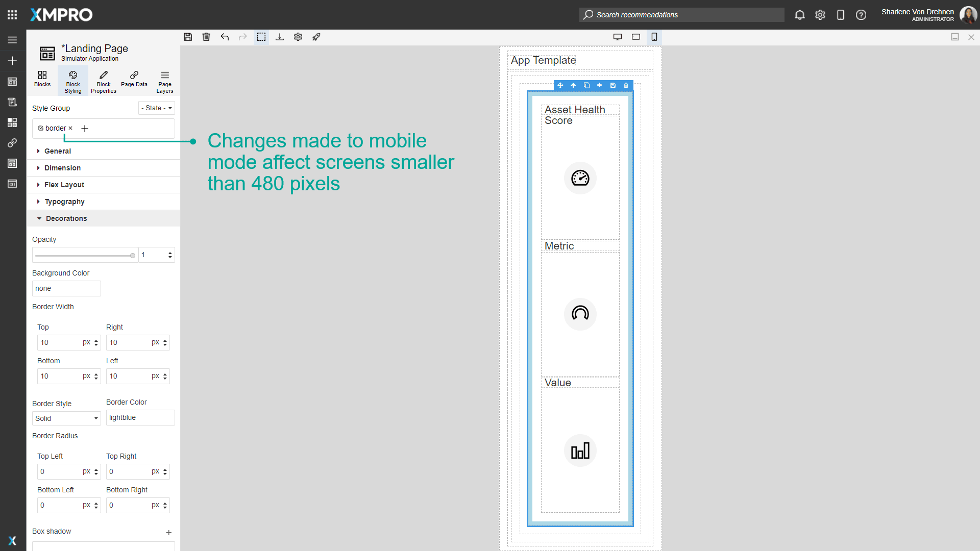Save the Landing Page layout
Image resolution: width=980 pixels, height=551 pixels.
pyautogui.click(x=188, y=37)
